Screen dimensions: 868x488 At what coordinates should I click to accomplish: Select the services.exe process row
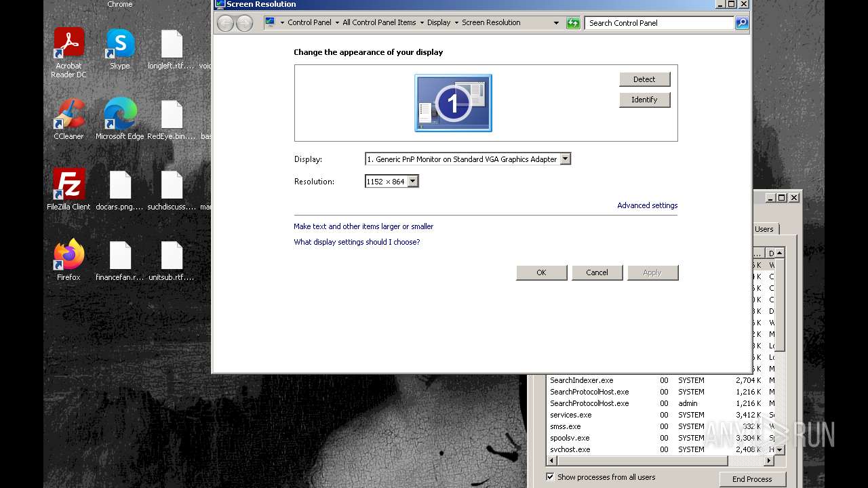660,415
